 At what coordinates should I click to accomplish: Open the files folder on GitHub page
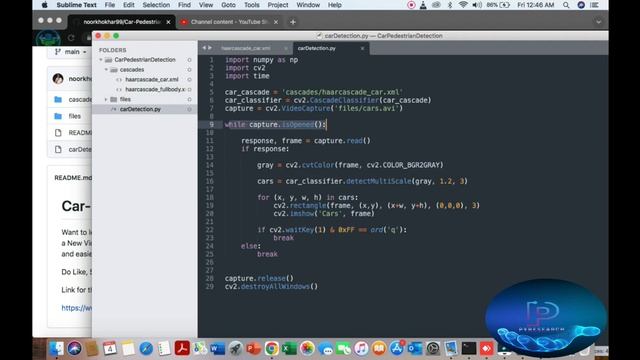point(75,116)
